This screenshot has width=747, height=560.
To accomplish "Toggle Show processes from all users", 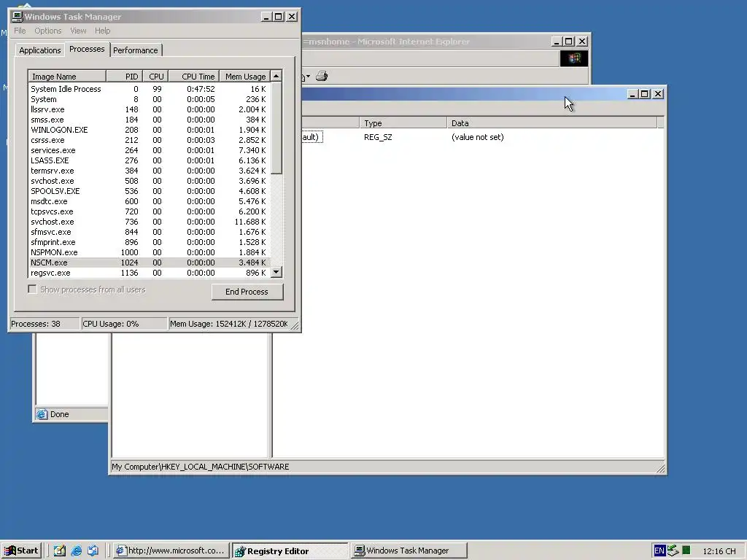I will [32, 289].
